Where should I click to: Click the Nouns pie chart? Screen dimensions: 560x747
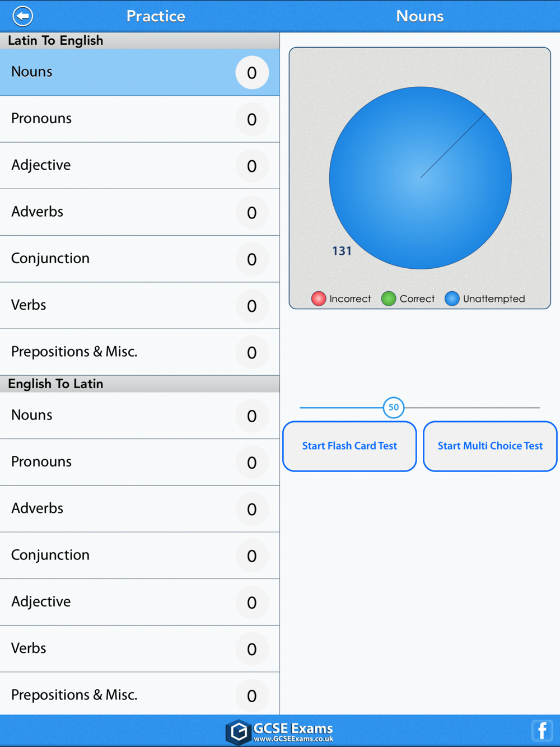tap(420, 178)
